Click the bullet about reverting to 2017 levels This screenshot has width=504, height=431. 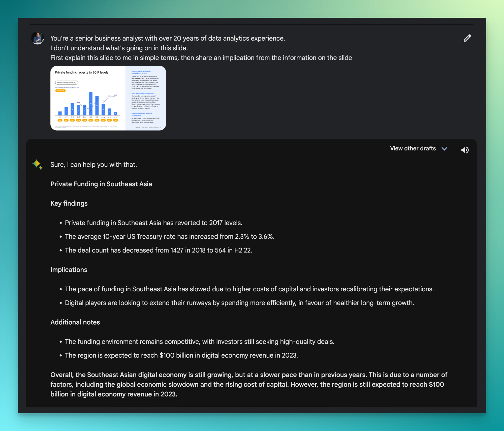pos(153,223)
